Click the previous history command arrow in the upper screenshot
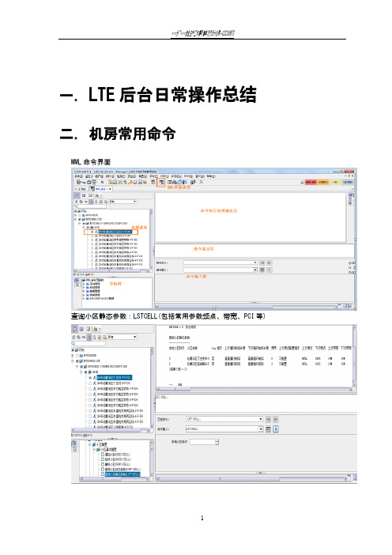The height and width of the screenshot is (555, 392). click(262, 262)
